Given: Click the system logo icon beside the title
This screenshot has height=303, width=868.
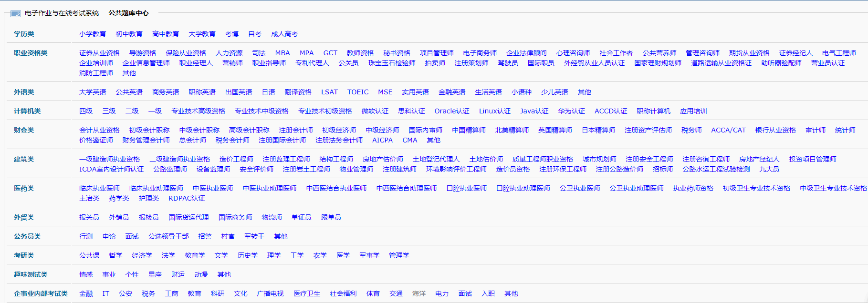Looking at the screenshot, I should click(x=16, y=13).
